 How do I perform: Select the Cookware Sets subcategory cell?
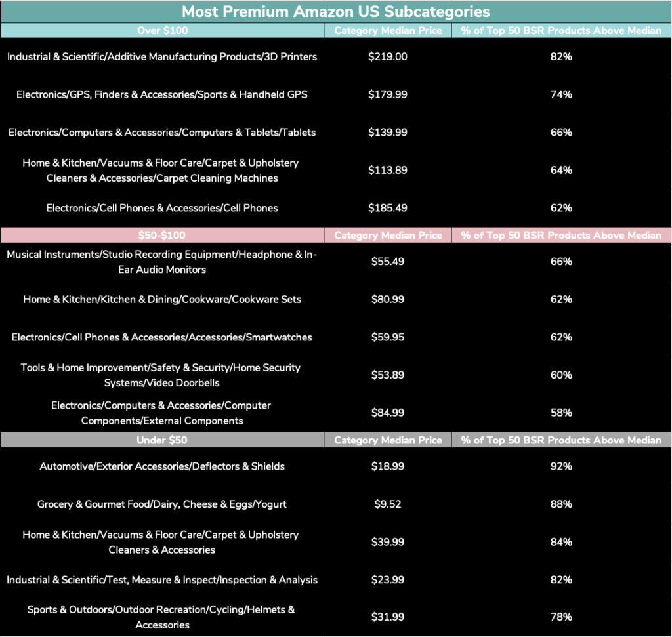tap(162, 300)
